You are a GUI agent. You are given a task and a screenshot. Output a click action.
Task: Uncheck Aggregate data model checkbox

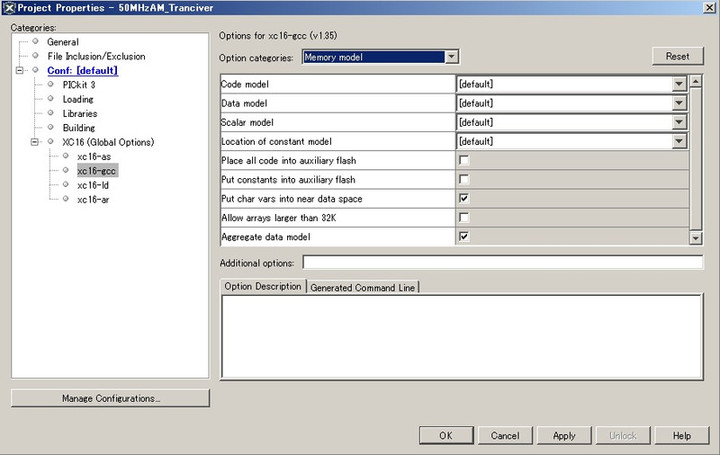click(x=464, y=236)
